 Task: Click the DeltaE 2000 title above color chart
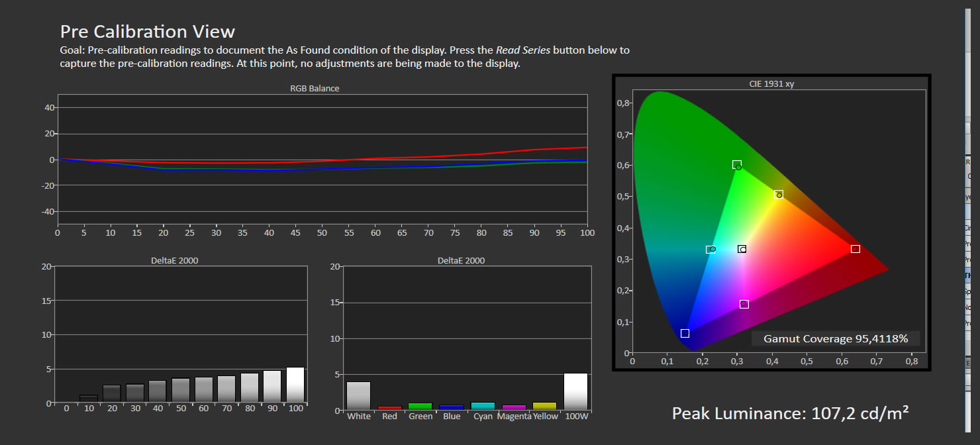pos(461,260)
